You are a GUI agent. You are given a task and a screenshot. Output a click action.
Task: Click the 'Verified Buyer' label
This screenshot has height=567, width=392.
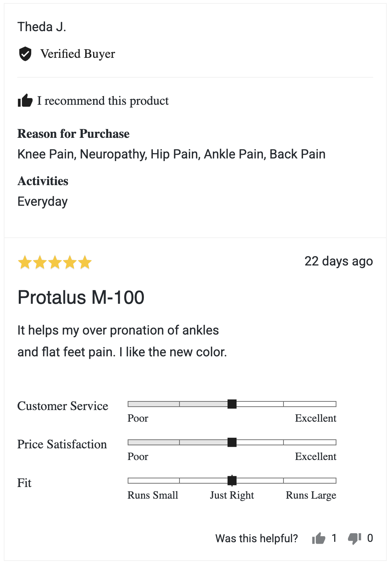78,54
